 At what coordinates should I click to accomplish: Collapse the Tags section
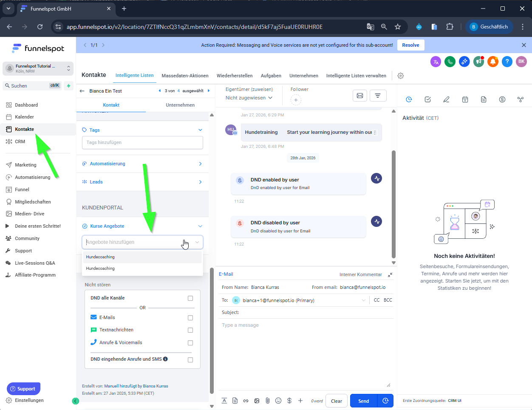click(201, 130)
